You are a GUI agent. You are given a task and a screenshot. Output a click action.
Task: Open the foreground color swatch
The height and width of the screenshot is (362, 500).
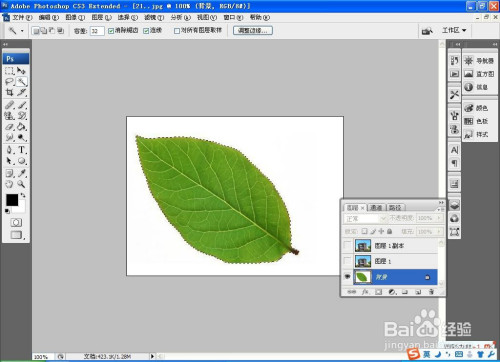click(x=12, y=200)
